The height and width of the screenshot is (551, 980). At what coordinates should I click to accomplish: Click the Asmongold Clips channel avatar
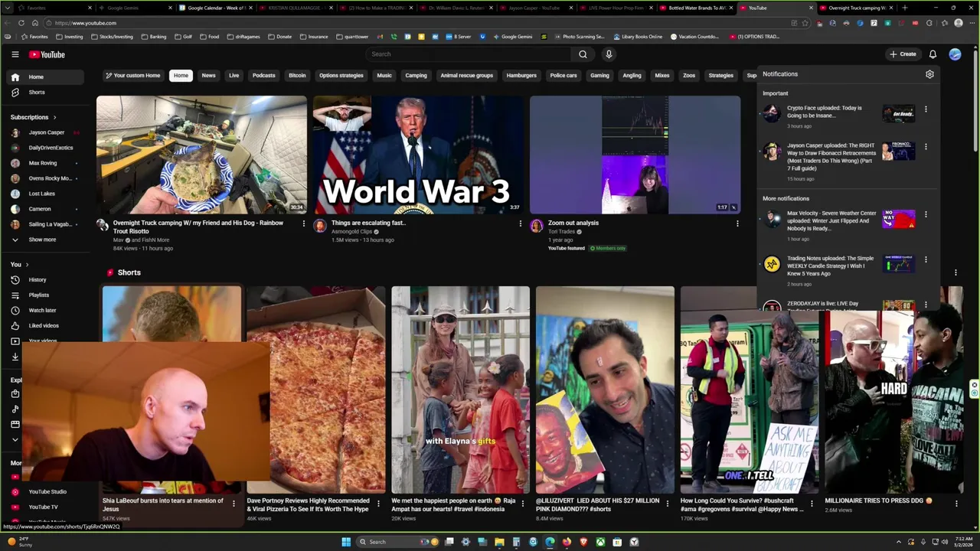pyautogui.click(x=320, y=226)
